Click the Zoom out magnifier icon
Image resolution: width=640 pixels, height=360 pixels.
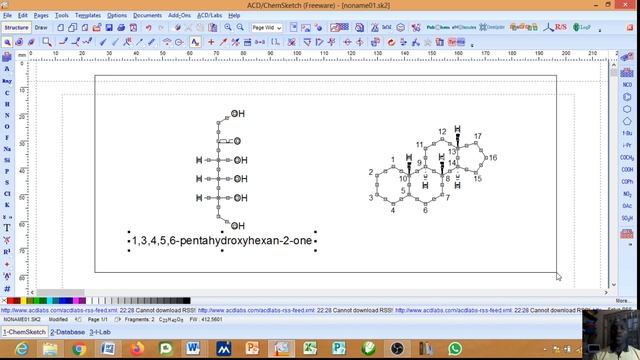tap(240, 28)
